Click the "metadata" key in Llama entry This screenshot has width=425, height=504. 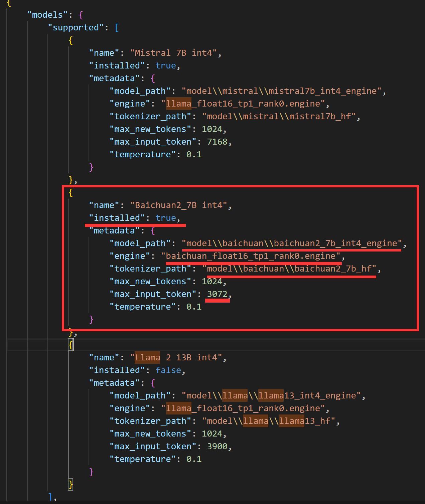tap(114, 383)
